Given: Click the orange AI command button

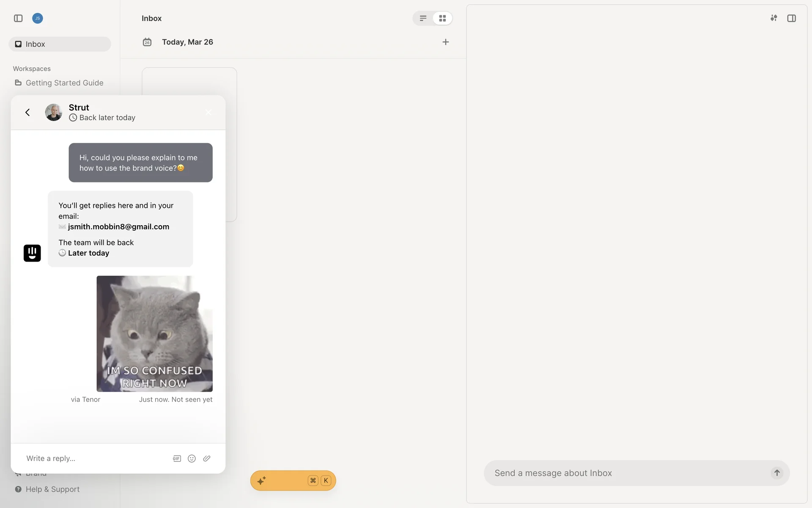Looking at the screenshot, I should [x=293, y=480].
